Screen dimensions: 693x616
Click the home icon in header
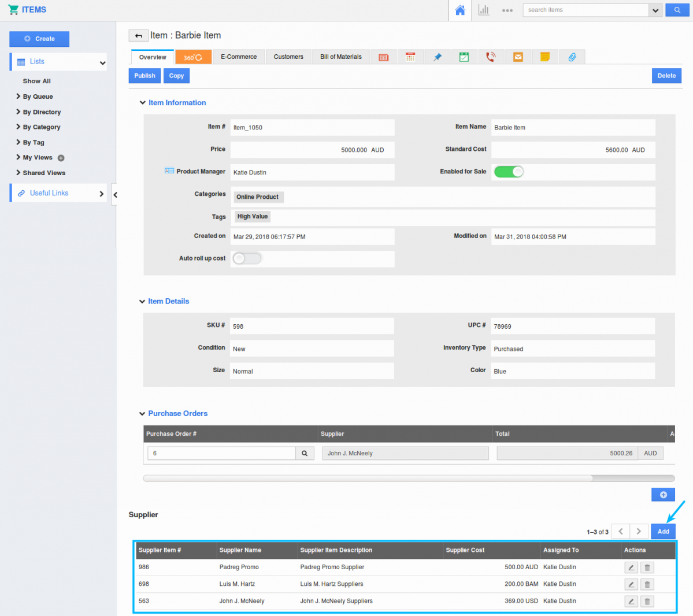460,10
